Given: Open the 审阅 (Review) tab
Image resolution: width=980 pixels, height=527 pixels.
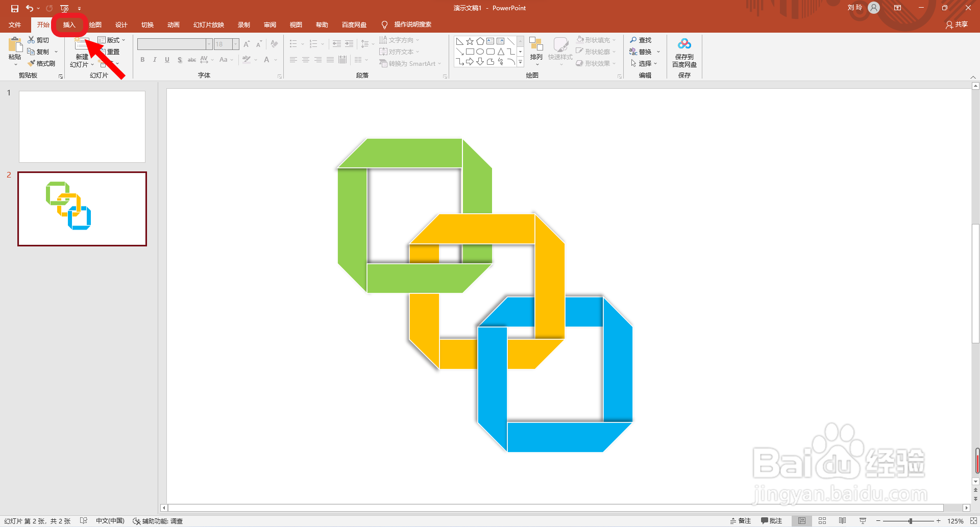Looking at the screenshot, I should tap(270, 24).
